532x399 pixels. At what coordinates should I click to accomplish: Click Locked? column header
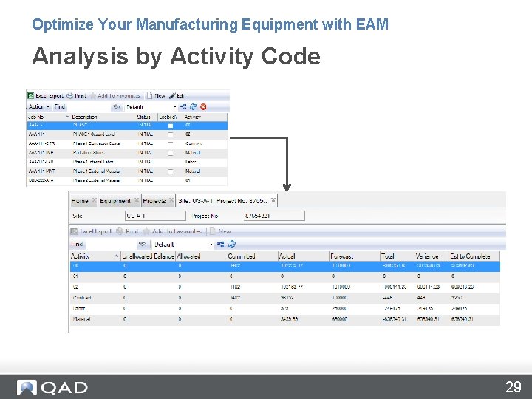[168, 117]
